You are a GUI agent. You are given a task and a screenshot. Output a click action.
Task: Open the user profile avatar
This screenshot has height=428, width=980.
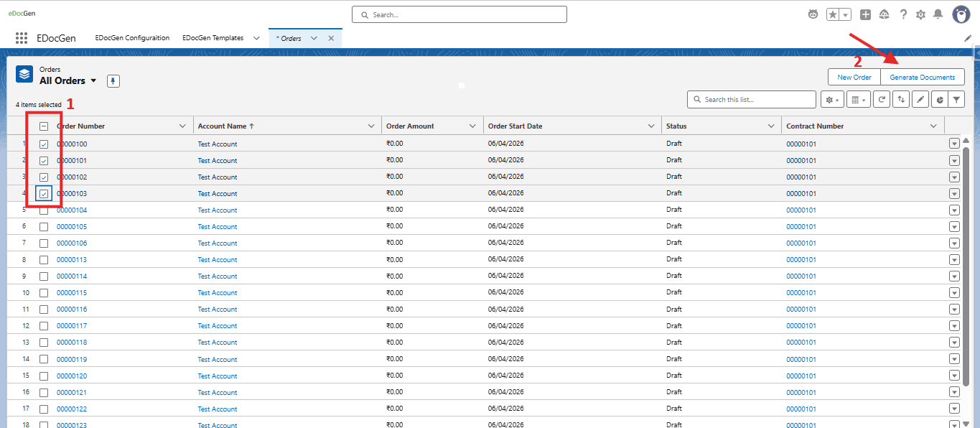961,14
